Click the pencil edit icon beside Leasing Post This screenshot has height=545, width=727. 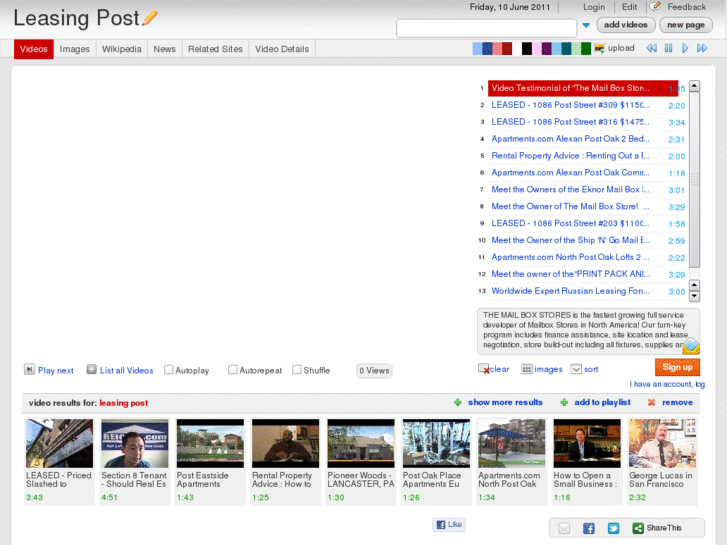click(151, 17)
